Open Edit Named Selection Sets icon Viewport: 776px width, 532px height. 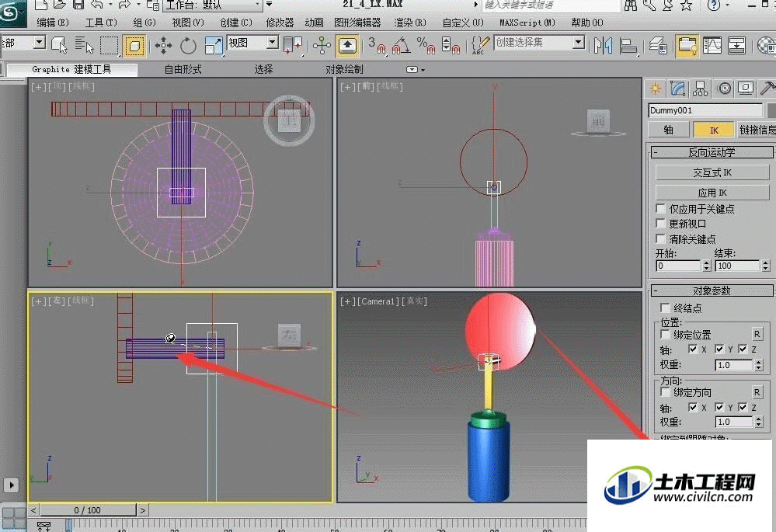coord(480,46)
